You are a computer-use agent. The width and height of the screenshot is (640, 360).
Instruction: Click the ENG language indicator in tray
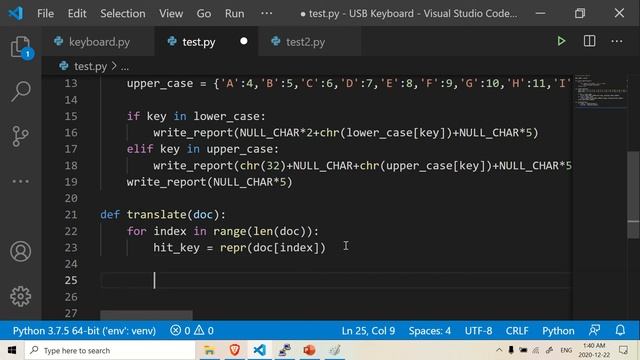pyautogui.click(x=566, y=350)
